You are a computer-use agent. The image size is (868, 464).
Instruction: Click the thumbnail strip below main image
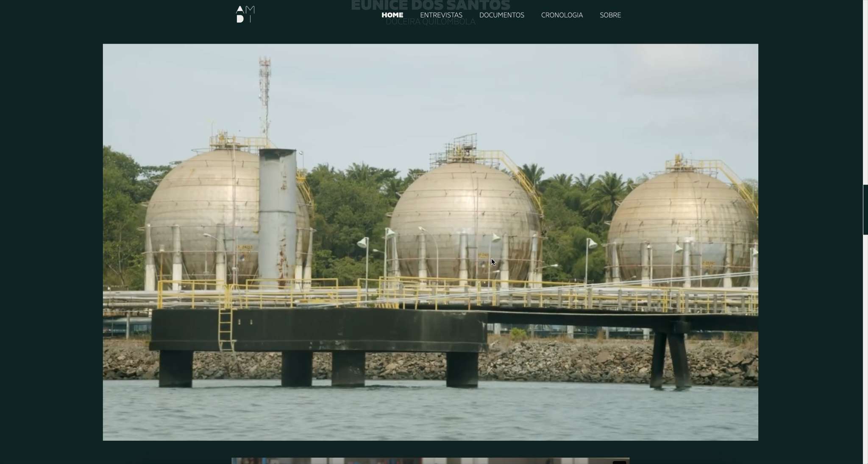[424, 461]
